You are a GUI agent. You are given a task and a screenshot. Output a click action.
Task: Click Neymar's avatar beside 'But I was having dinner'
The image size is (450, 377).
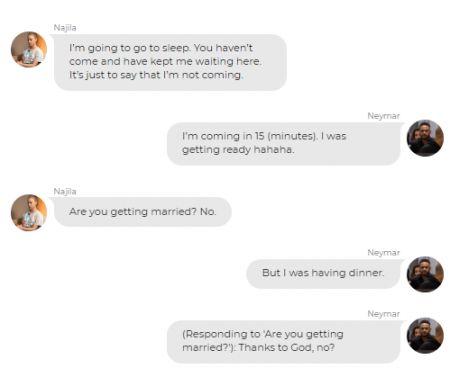pyautogui.click(x=425, y=274)
